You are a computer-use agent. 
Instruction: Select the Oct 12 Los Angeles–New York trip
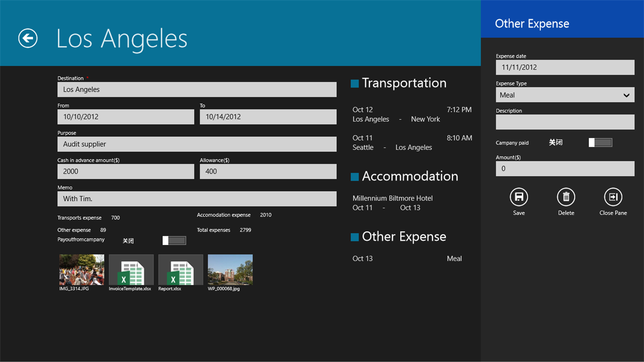point(411,114)
